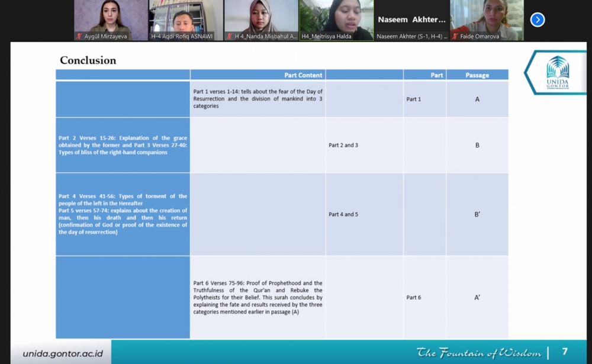Click the next participants arrow button
The width and height of the screenshot is (592, 364).
point(537,20)
